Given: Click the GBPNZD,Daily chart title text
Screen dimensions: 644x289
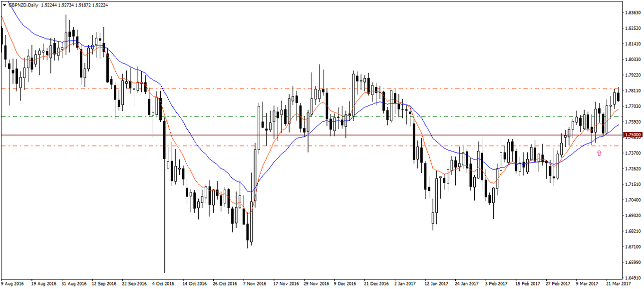Looking at the screenshot, I should click(24, 4).
